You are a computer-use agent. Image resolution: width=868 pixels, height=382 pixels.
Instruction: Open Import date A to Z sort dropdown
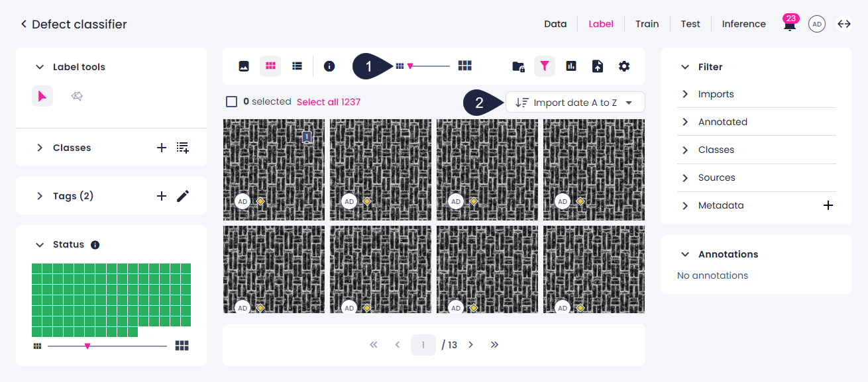[575, 103]
